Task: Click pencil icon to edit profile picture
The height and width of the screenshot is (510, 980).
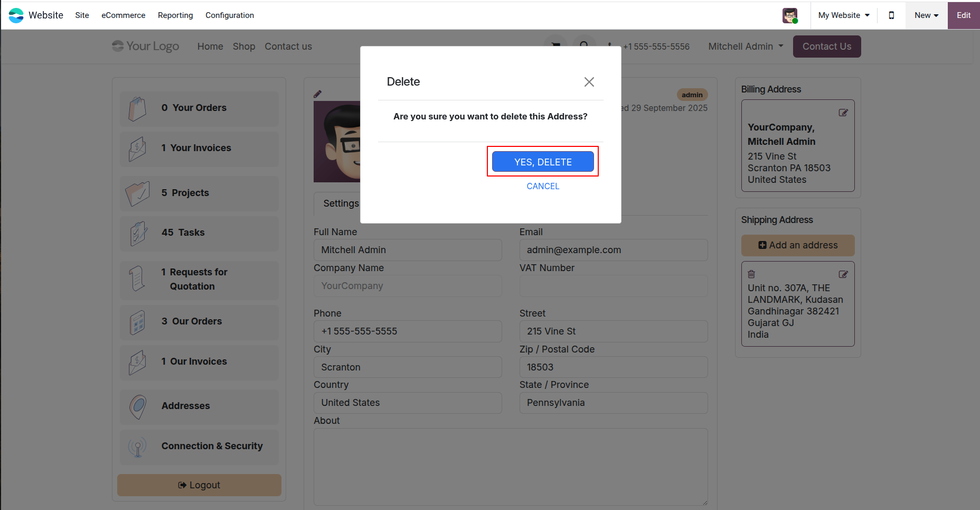Action: pos(317,94)
